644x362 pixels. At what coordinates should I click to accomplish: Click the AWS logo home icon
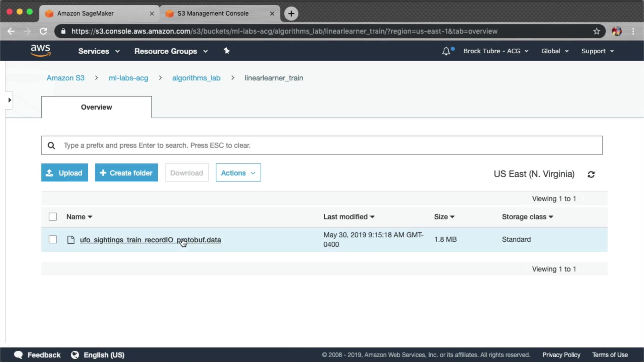pos(40,51)
